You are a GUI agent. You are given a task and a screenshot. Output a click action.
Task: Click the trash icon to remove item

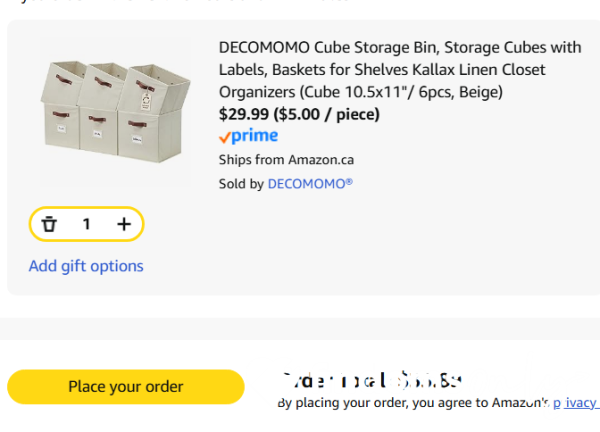pos(49,224)
